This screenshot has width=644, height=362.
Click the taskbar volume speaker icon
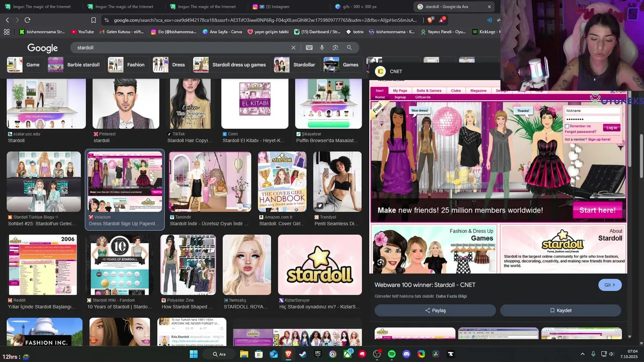click(x=612, y=354)
